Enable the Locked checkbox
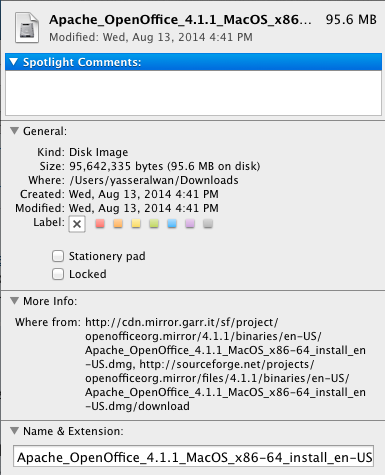This screenshot has width=385, height=475. [x=58, y=274]
